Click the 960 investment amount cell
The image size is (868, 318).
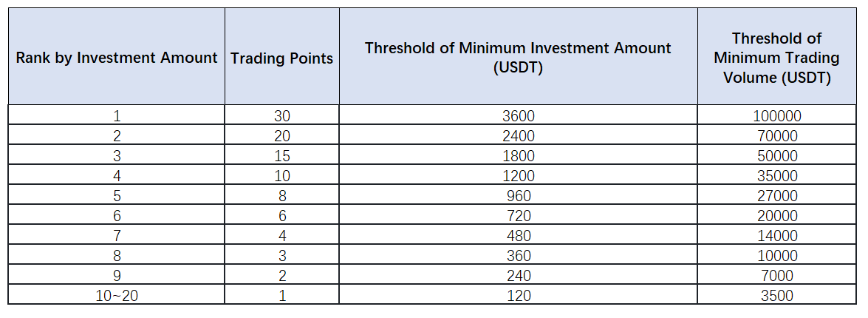click(518, 196)
